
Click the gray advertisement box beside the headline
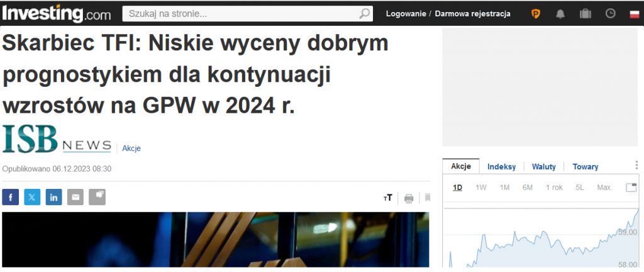point(540,87)
